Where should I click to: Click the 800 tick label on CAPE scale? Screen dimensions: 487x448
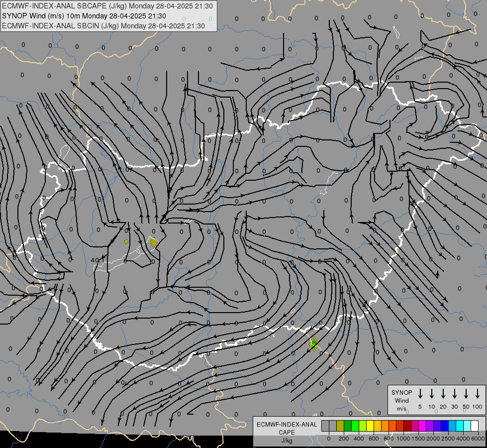click(389, 439)
